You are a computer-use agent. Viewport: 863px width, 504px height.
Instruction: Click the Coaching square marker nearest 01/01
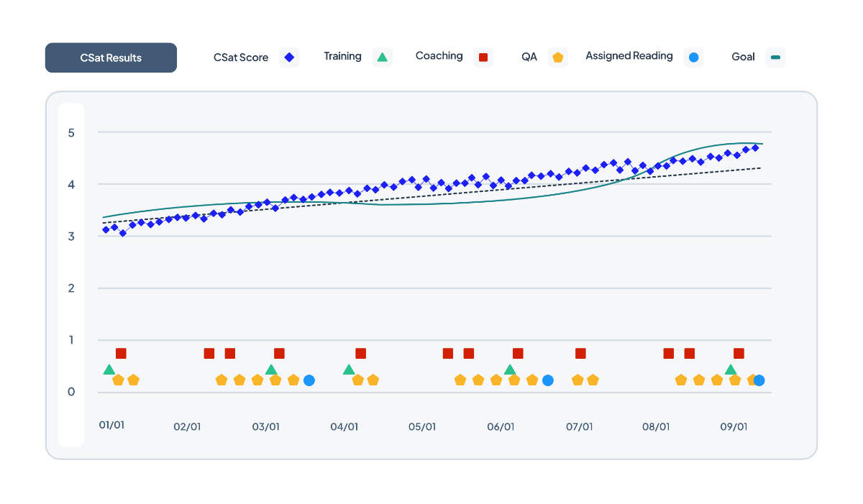tap(121, 353)
